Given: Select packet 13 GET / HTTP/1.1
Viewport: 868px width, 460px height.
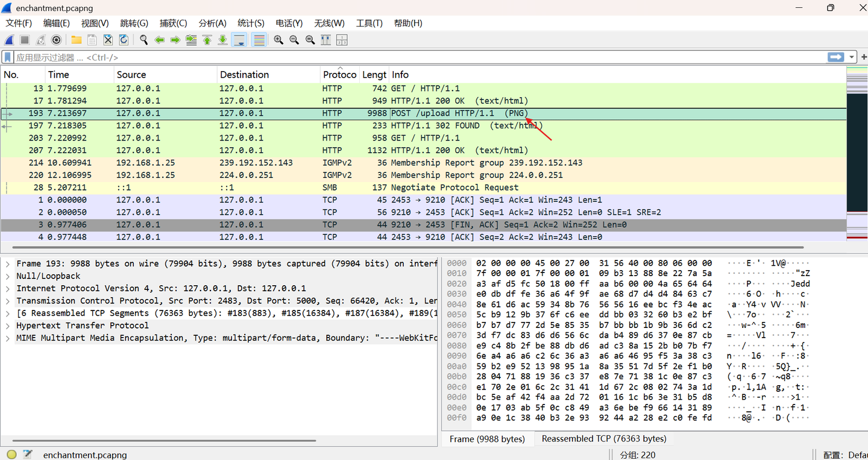Looking at the screenshot, I should [x=423, y=88].
